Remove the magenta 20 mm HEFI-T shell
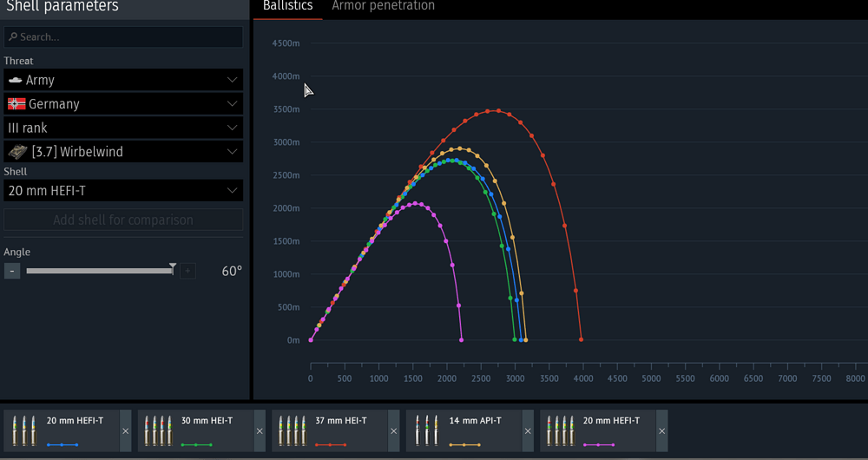 (662, 430)
